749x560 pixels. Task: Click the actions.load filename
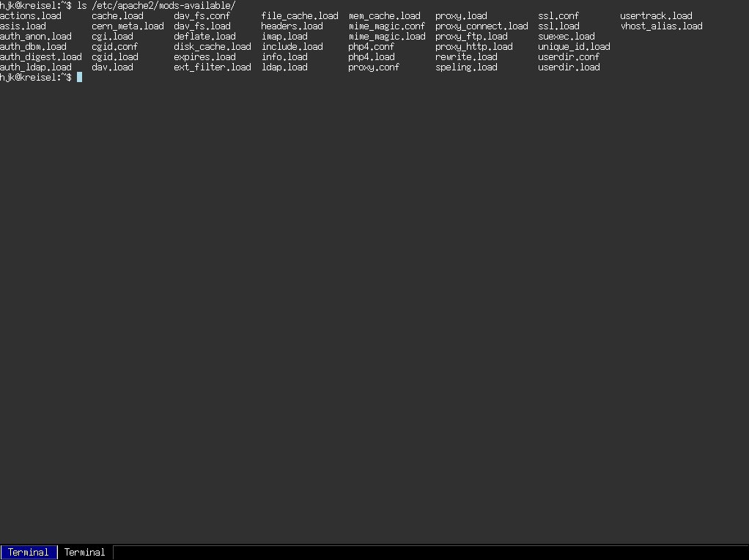point(31,15)
